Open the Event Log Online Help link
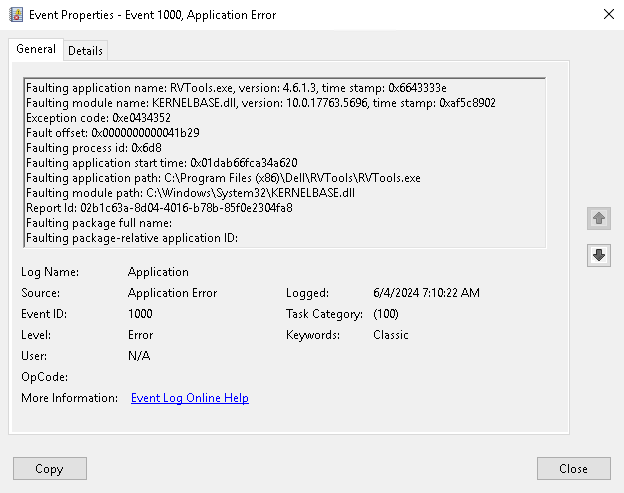The height and width of the screenshot is (493, 624). (189, 398)
